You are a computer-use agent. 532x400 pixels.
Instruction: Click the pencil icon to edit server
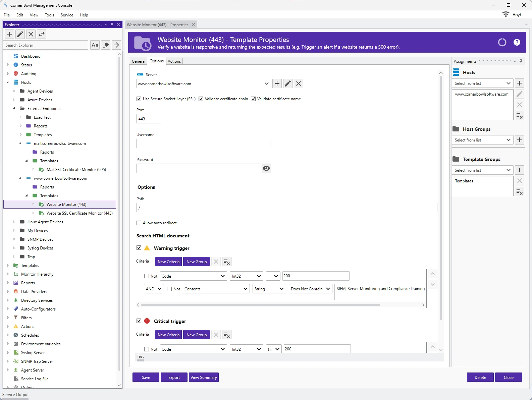click(288, 83)
